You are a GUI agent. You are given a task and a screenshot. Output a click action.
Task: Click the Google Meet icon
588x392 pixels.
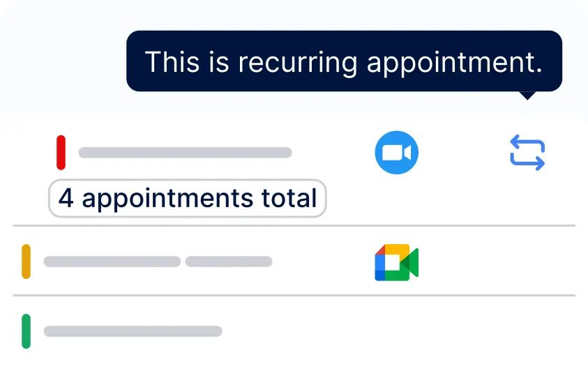pyautogui.click(x=396, y=262)
